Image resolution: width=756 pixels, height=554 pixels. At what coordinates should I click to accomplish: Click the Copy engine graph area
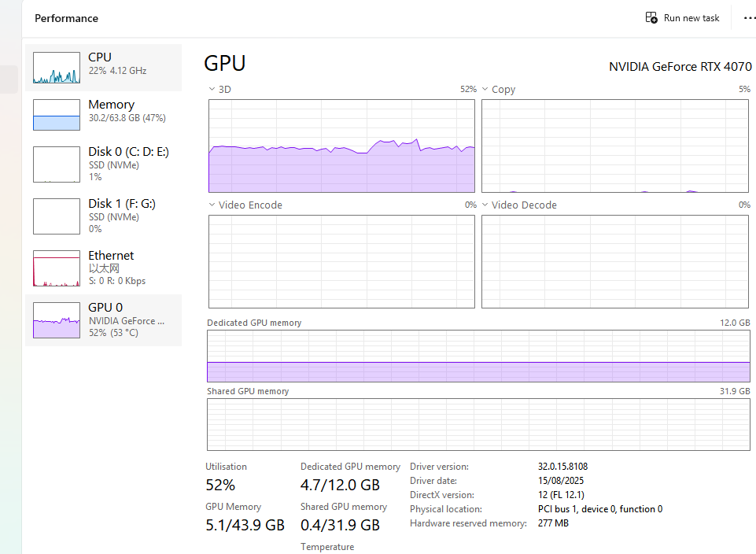[614, 146]
